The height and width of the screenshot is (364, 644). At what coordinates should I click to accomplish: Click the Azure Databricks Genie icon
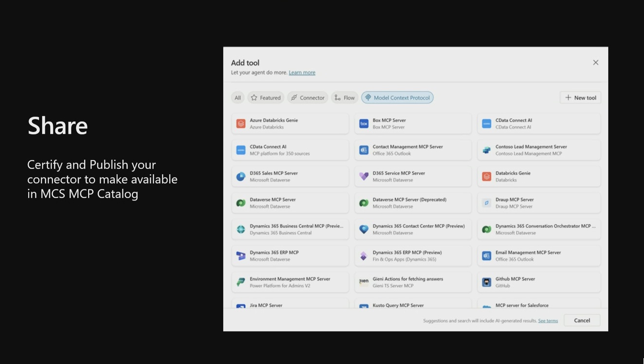(x=241, y=124)
